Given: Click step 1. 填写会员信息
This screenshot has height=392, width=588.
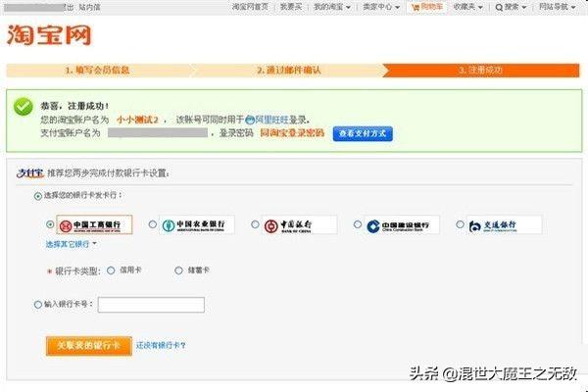Looking at the screenshot, I should click(x=97, y=71).
